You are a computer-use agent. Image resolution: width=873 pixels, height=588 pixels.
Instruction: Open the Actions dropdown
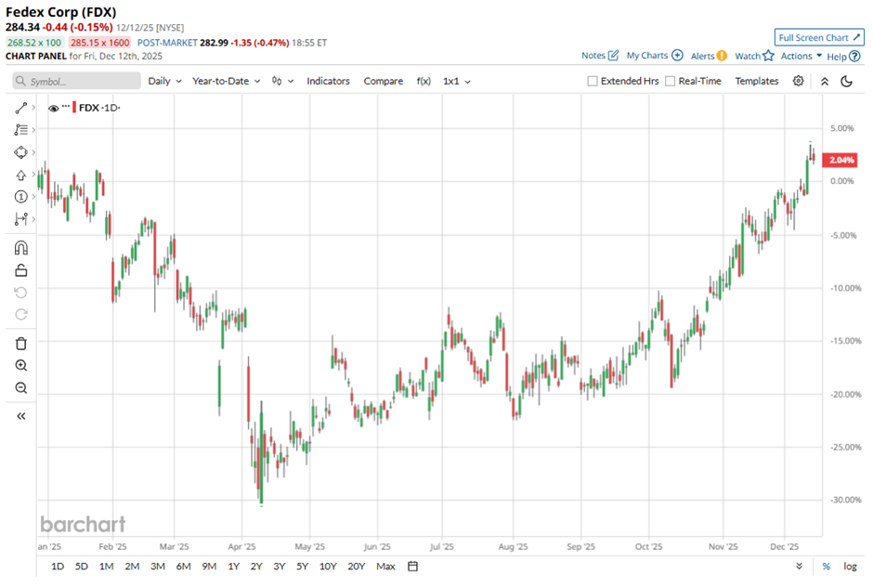[x=801, y=56]
